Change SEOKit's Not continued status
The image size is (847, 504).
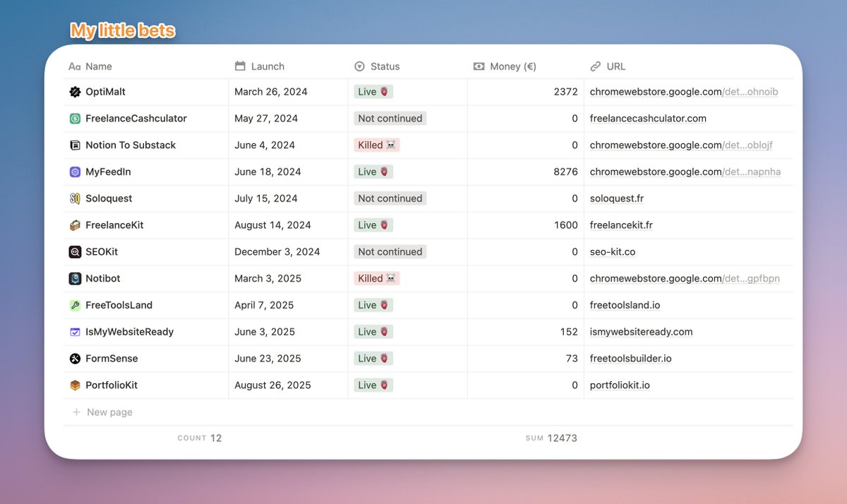(390, 252)
